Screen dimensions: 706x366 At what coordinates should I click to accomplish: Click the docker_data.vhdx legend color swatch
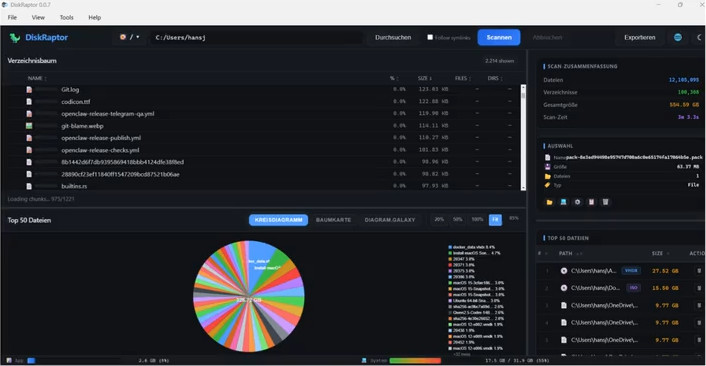coord(450,247)
